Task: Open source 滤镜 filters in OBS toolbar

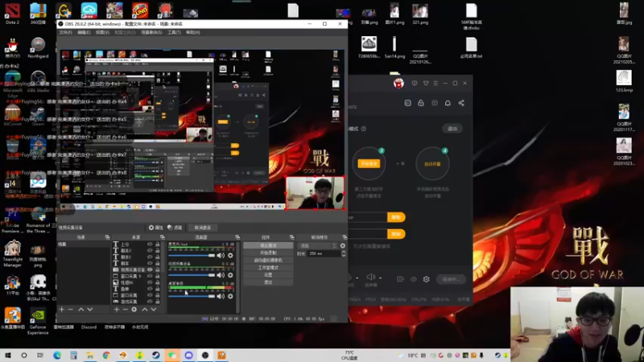Action: point(175,228)
